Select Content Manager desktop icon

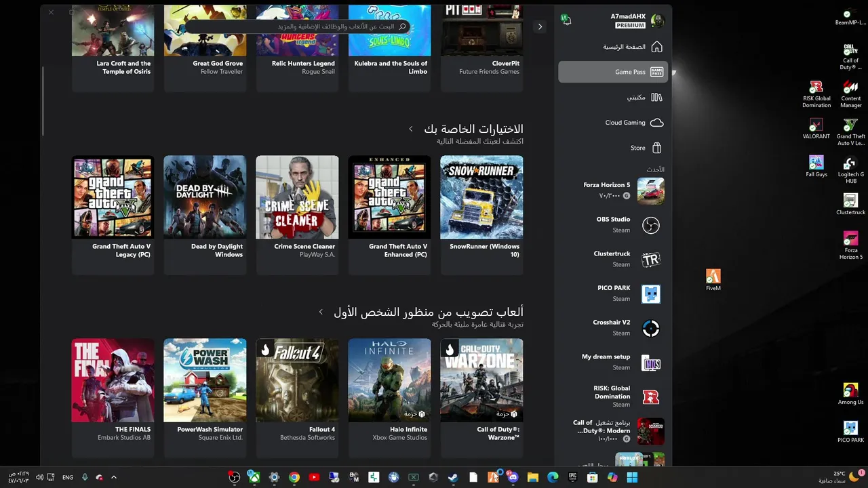pos(850,95)
